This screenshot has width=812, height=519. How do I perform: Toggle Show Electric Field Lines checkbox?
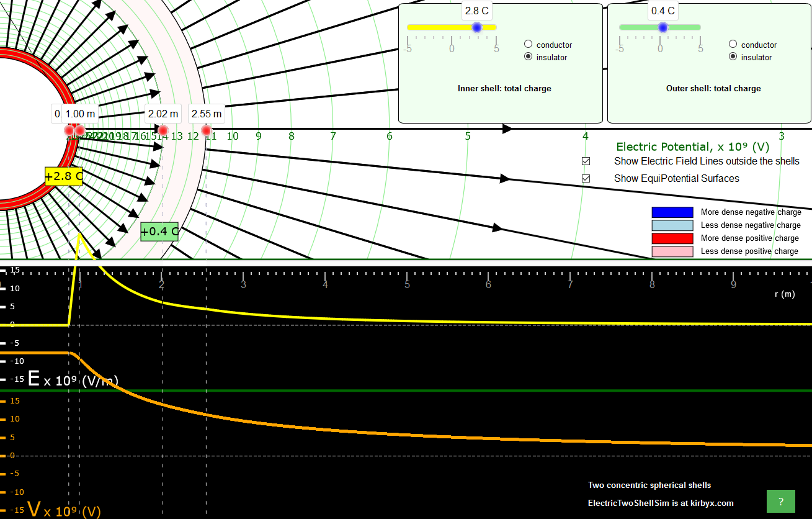586,161
